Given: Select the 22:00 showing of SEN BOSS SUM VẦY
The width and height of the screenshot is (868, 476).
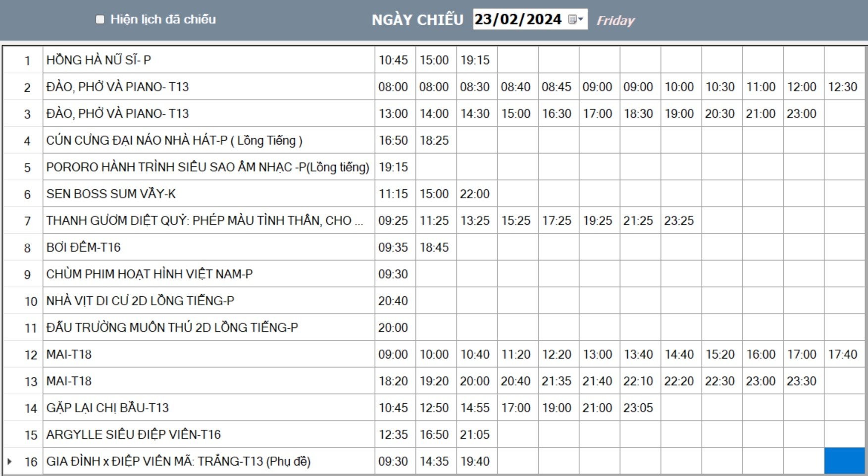Looking at the screenshot, I should point(475,194).
